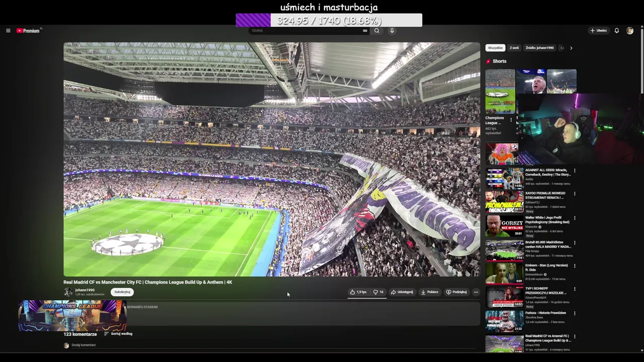Open the johann1990 channel name link

click(85, 290)
